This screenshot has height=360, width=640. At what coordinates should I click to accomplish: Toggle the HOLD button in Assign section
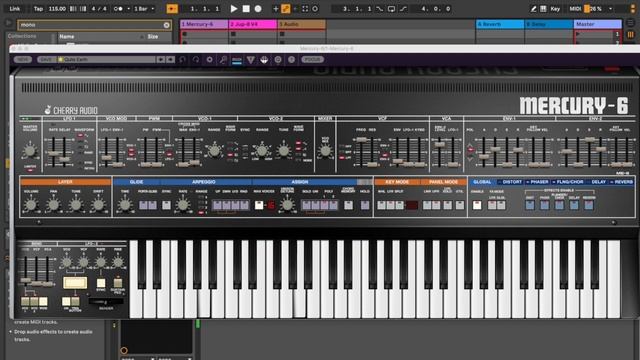365,205
